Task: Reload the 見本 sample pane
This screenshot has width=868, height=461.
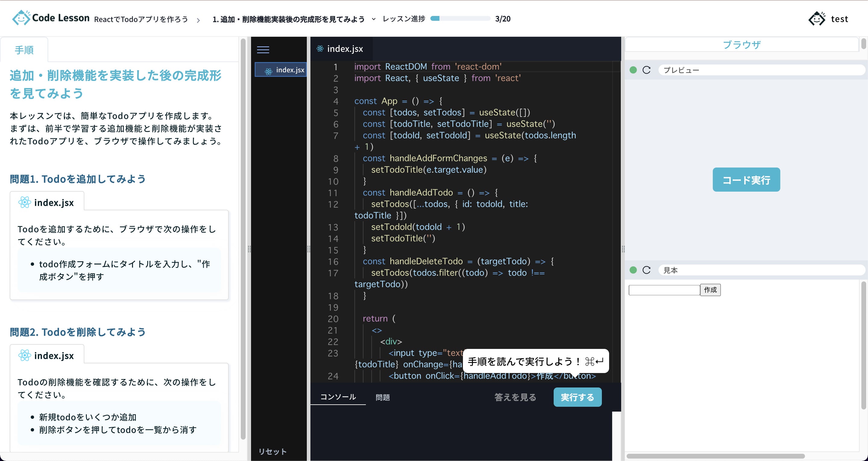Action: pyautogui.click(x=646, y=270)
